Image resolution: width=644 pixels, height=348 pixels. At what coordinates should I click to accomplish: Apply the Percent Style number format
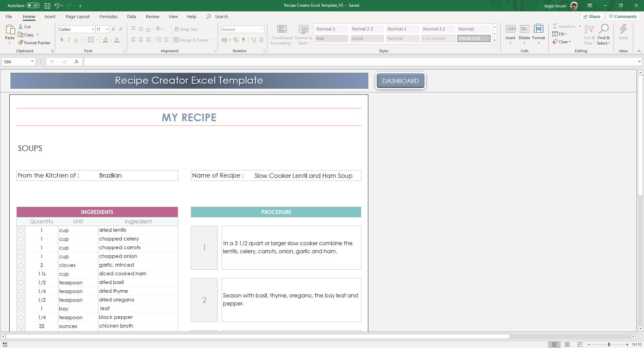[x=236, y=40]
